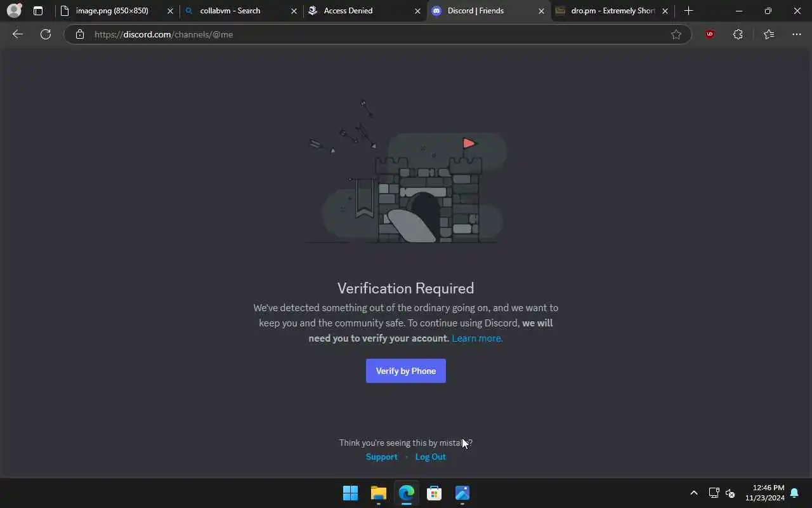Open the browser profile avatar
The height and width of the screenshot is (508, 812).
click(x=14, y=11)
